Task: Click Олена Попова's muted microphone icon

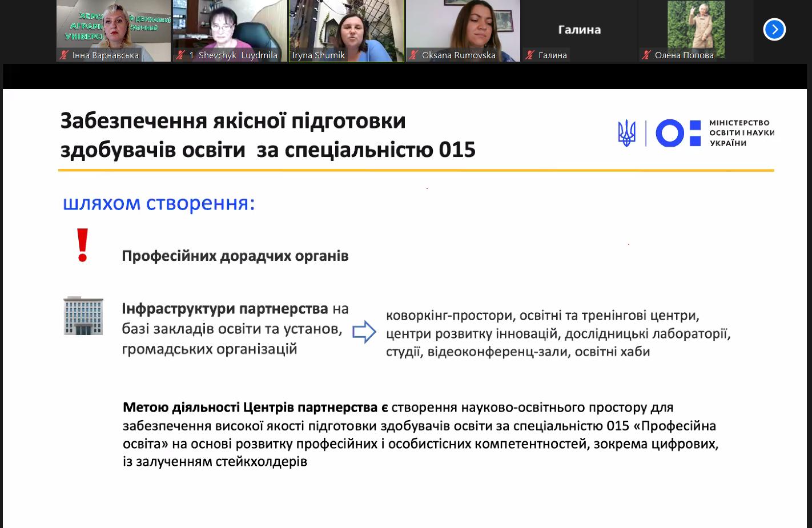Action: [646, 55]
